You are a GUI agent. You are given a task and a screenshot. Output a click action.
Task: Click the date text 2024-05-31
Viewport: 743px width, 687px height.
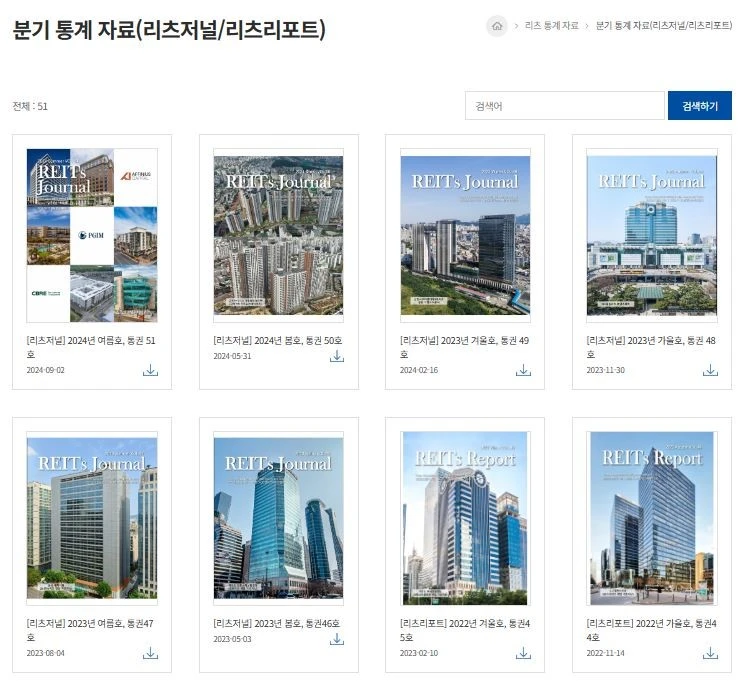click(232, 356)
